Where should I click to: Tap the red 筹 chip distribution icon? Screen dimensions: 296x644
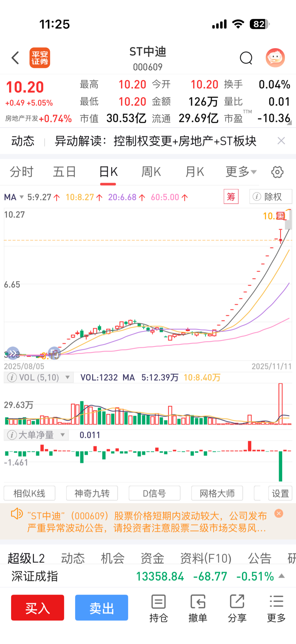[231, 197]
